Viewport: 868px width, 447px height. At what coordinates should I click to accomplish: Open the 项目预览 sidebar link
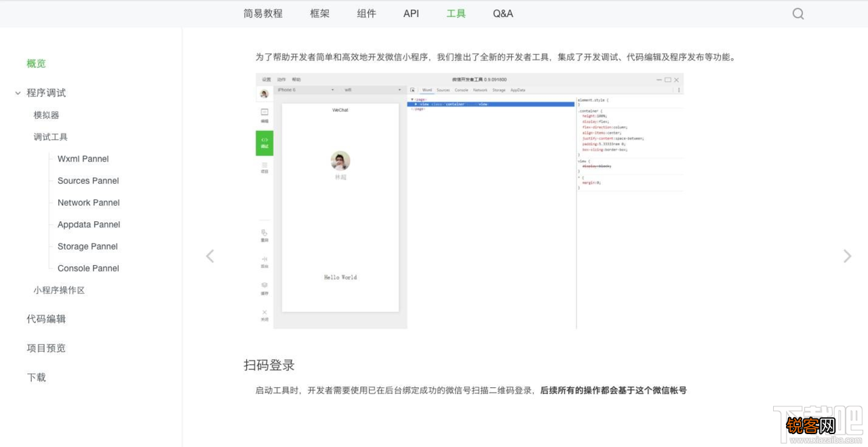(46, 348)
